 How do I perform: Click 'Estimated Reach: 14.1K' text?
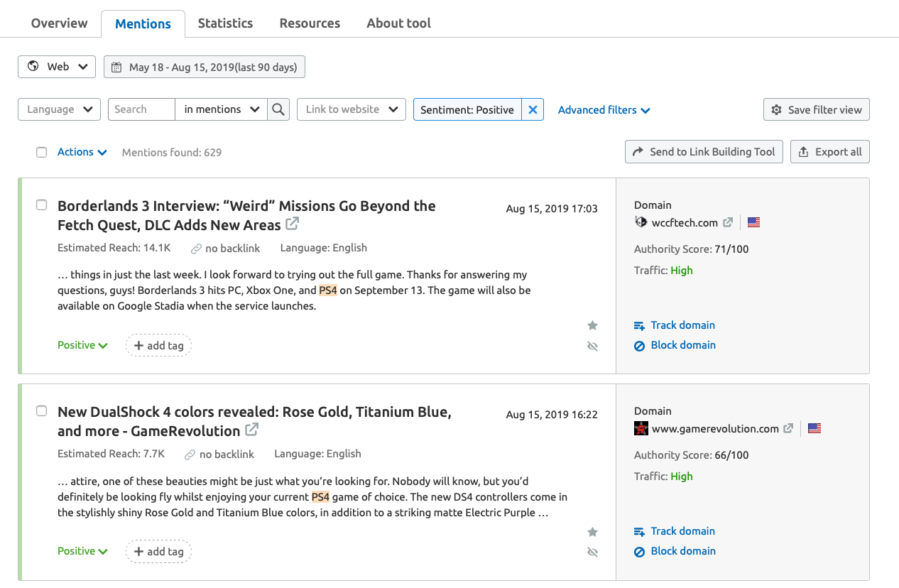(x=114, y=248)
